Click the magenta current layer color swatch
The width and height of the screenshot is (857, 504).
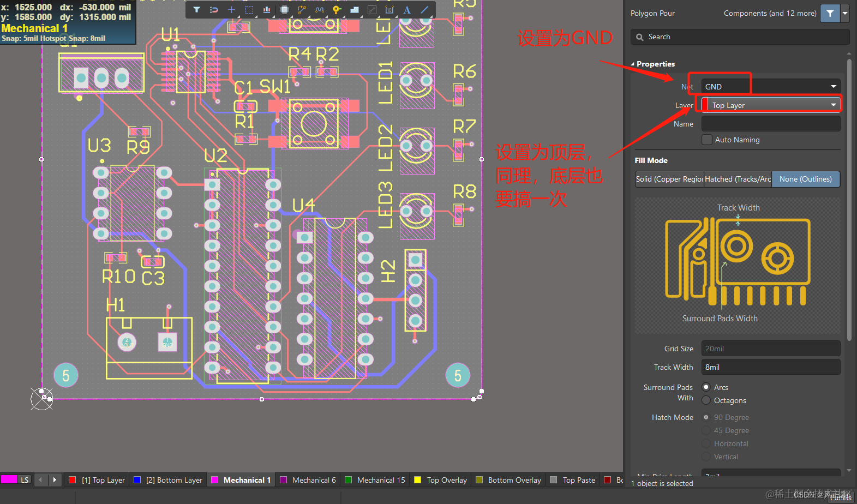tap(9, 479)
